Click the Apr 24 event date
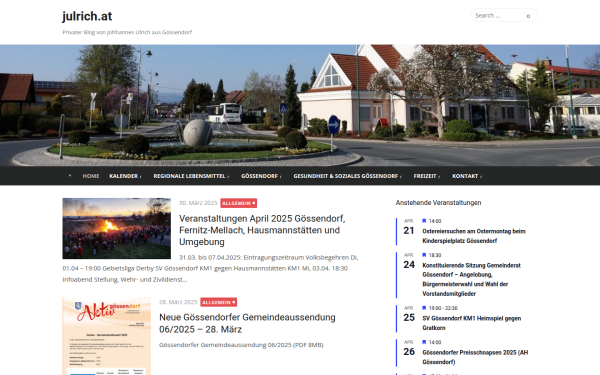600x375 pixels. click(x=409, y=261)
